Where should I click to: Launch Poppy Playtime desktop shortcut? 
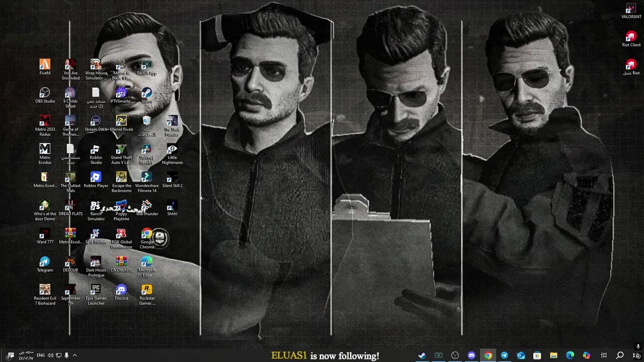point(121,211)
